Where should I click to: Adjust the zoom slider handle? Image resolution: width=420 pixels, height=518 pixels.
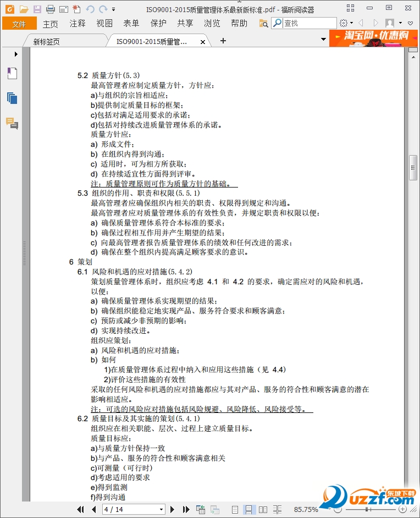[x=367, y=510]
